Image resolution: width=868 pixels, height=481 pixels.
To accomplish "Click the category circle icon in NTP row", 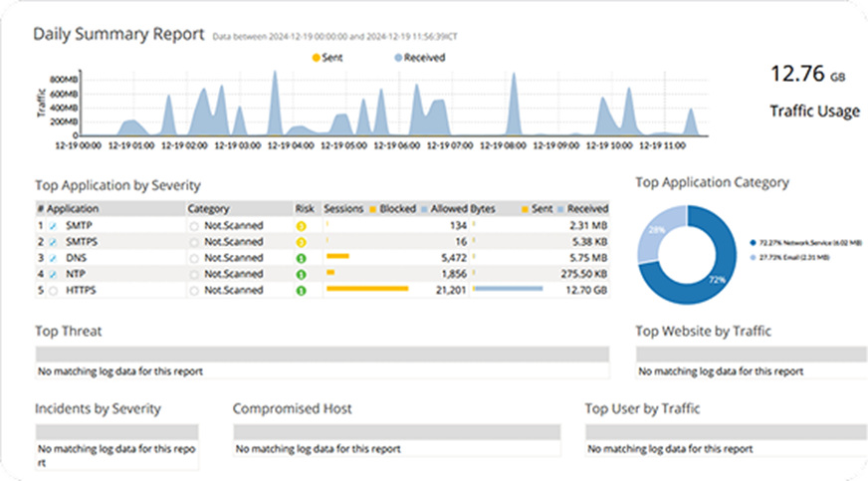I will click(194, 274).
